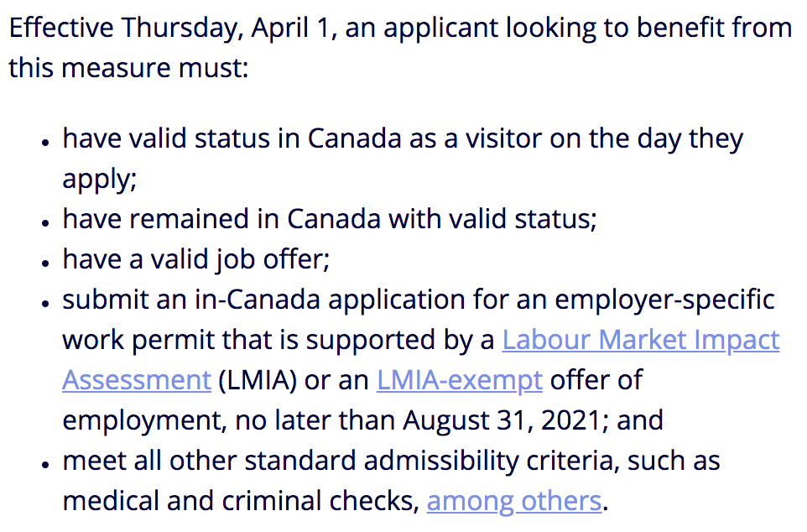Click the word "employer-specific"
This screenshot has height=532, width=807.
pos(664,300)
